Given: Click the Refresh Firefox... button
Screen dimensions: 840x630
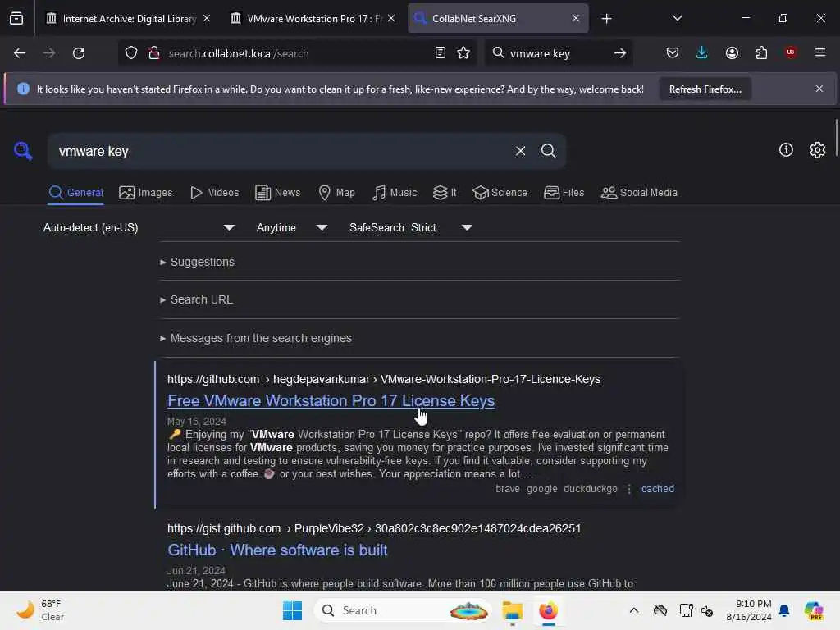Looking at the screenshot, I should 705,89.
